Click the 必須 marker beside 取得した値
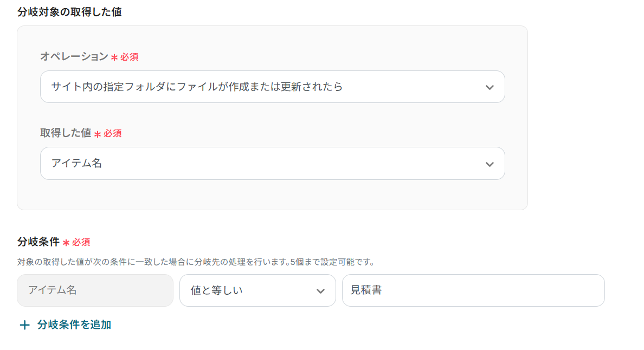The height and width of the screenshot is (350, 644). 111,133
